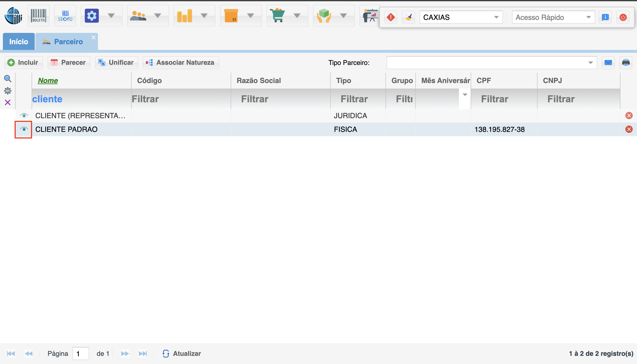Click the printer icon
The image size is (637, 364).
(x=626, y=63)
